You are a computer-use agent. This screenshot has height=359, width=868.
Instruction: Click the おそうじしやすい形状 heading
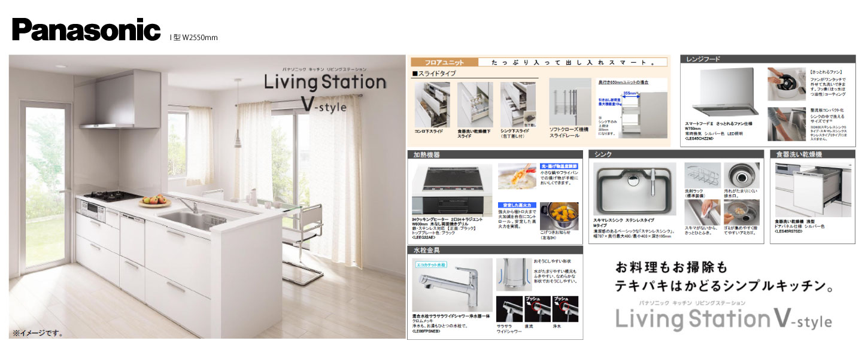pos(551,261)
